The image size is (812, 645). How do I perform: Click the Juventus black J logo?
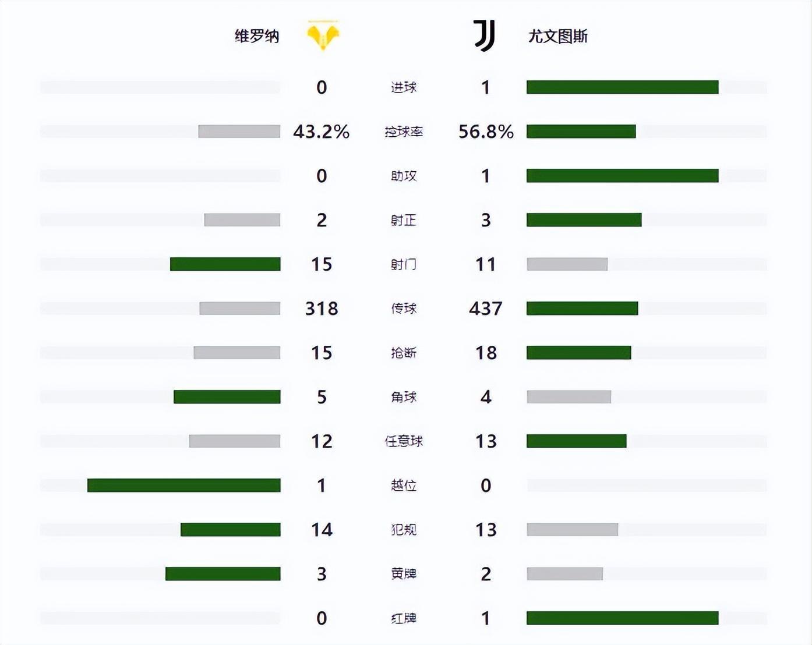click(485, 35)
